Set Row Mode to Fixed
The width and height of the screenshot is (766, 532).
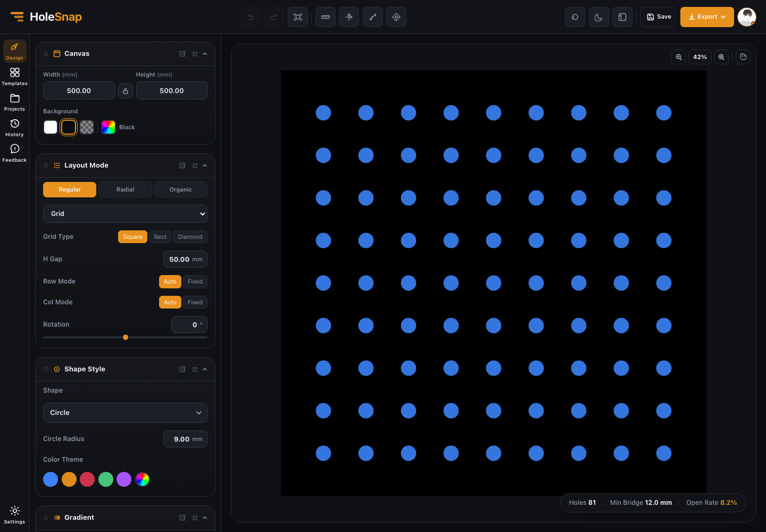[x=195, y=281]
